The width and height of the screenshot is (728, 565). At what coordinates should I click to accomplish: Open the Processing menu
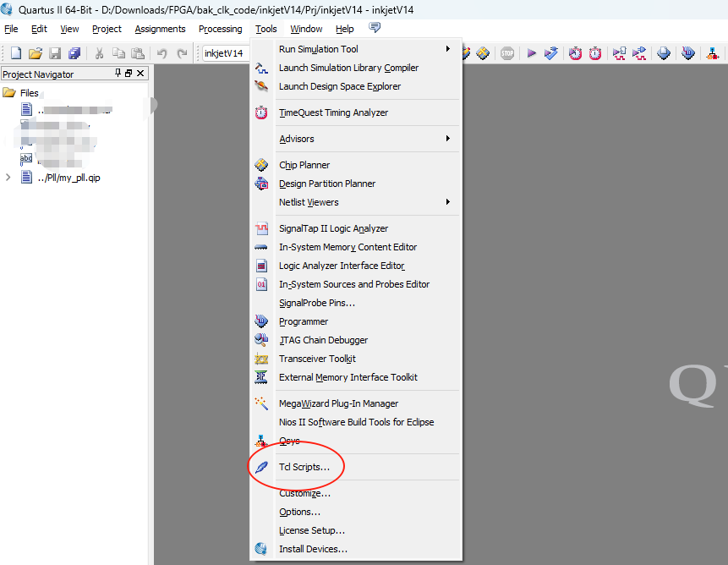point(221,29)
